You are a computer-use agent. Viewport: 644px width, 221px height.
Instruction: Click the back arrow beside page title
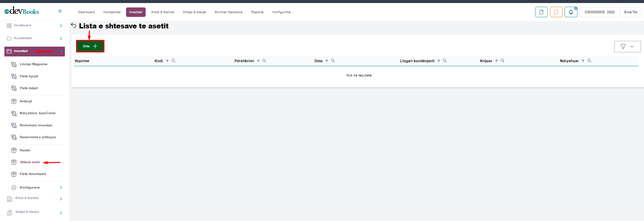pos(74,26)
